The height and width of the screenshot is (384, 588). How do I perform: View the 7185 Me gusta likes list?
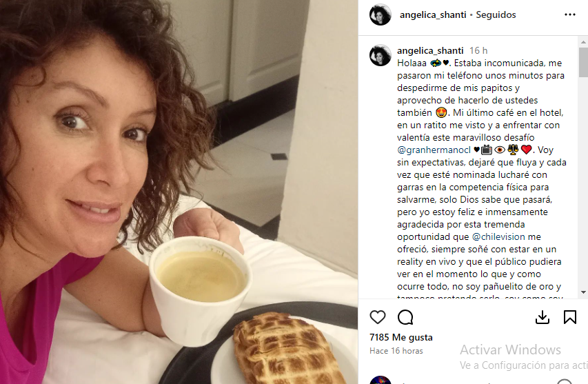coord(401,337)
